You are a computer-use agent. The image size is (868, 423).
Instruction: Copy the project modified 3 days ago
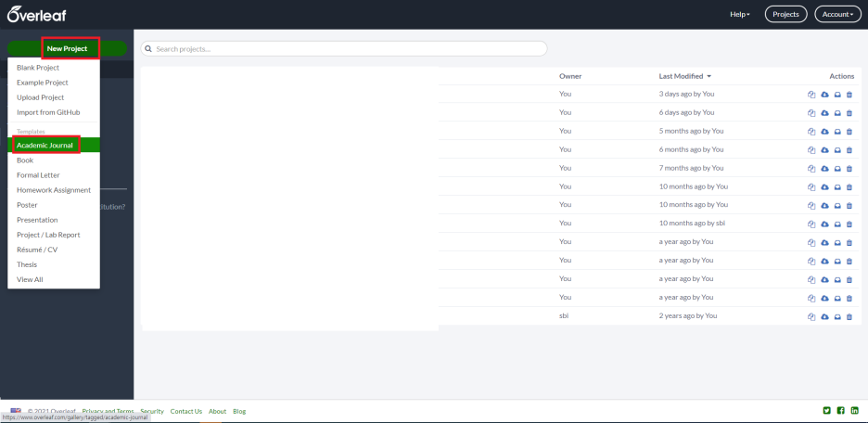[811, 95]
